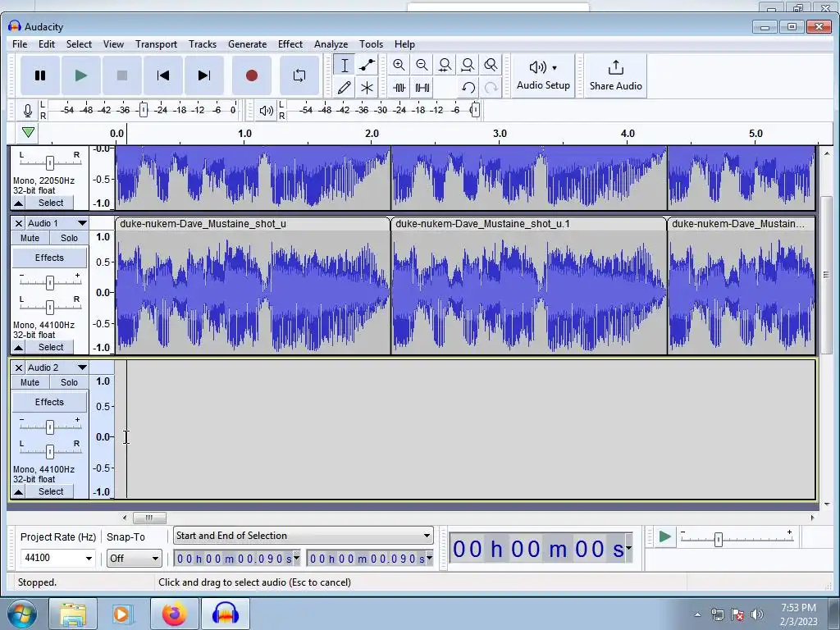Select the Multi-tool asterisk icon
Viewport: 840px width, 630px height.
pos(367,87)
